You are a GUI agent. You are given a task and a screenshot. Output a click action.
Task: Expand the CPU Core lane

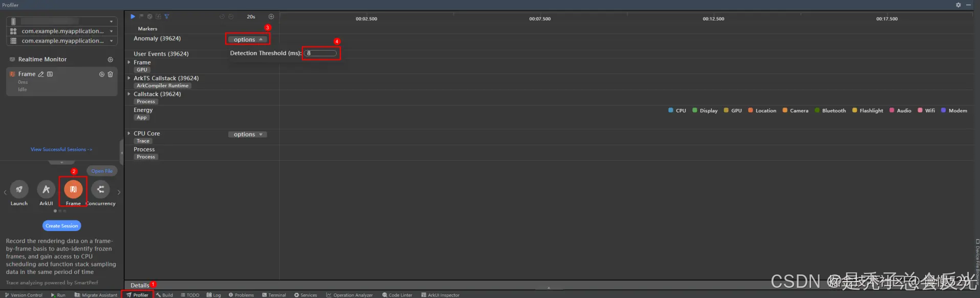[x=129, y=133]
